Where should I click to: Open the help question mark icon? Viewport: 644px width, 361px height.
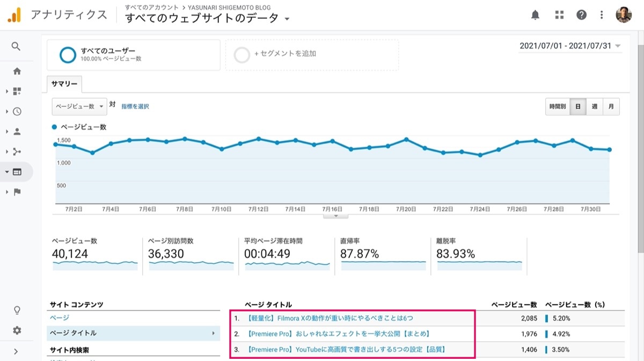coord(581,15)
